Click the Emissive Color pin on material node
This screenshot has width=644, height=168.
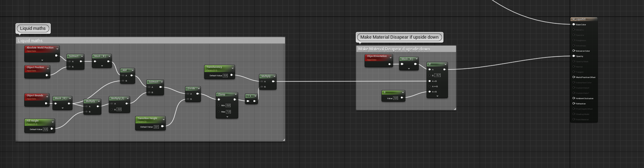[574, 51]
